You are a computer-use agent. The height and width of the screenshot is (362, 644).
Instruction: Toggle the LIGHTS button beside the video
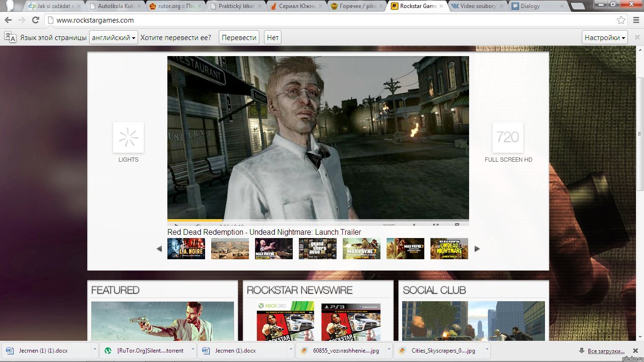click(128, 138)
